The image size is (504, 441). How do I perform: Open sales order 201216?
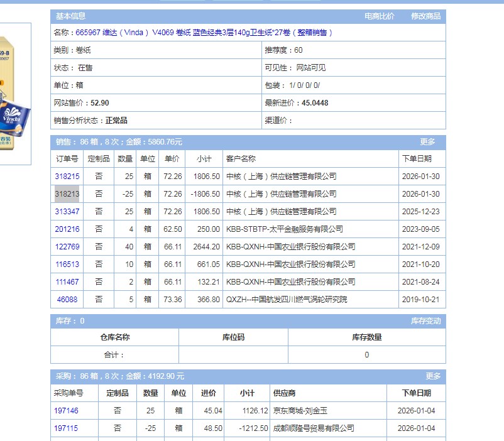click(x=67, y=229)
